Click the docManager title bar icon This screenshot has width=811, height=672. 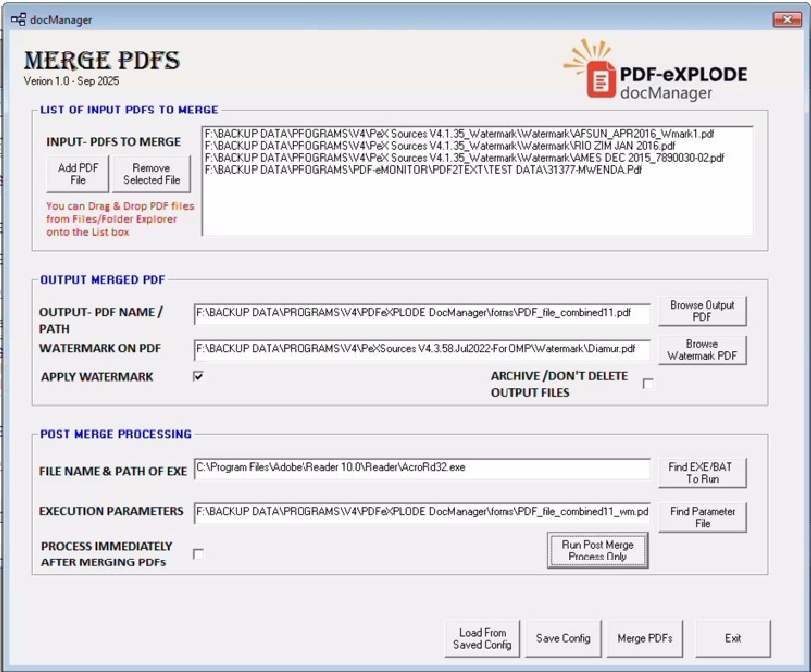[x=18, y=19]
